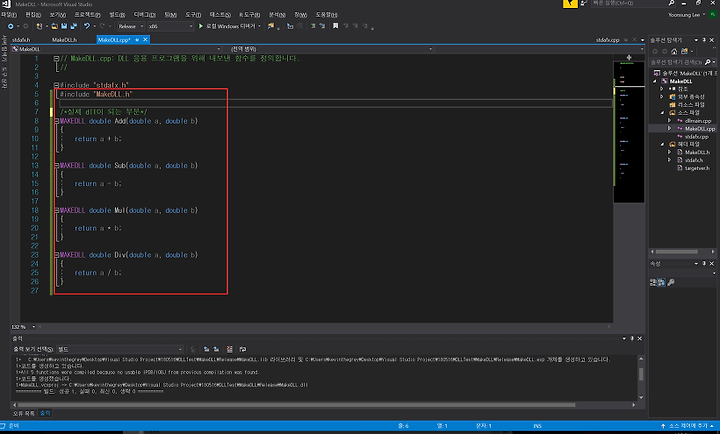Collapse the Add function code block
Screen dimensions: 720x434
(56, 121)
